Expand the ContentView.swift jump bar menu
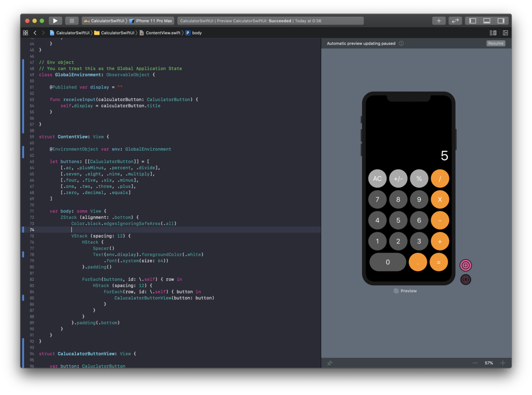This screenshot has width=532, height=395. [x=162, y=32]
